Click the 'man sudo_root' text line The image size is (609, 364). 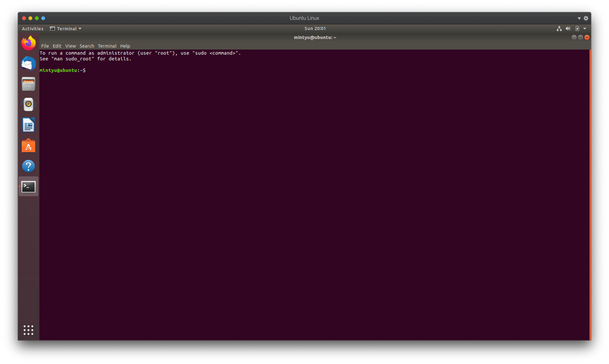(x=85, y=59)
